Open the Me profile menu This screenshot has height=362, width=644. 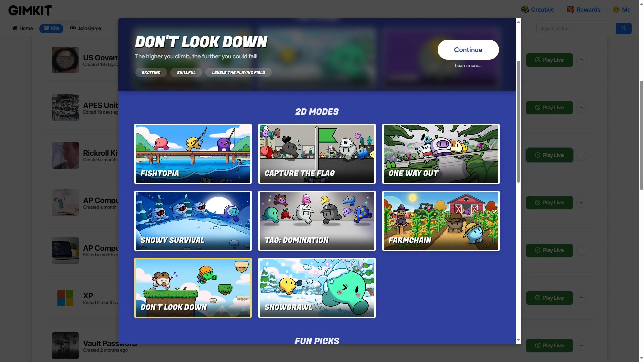(x=622, y=10)
